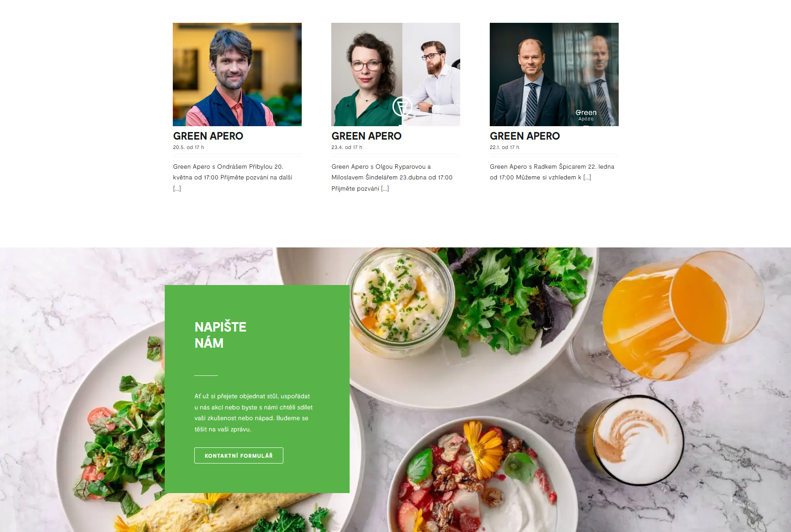Click the 20.5. od 17 h date
The width and height of the screenshot is (791, 532).
(188, 147)
